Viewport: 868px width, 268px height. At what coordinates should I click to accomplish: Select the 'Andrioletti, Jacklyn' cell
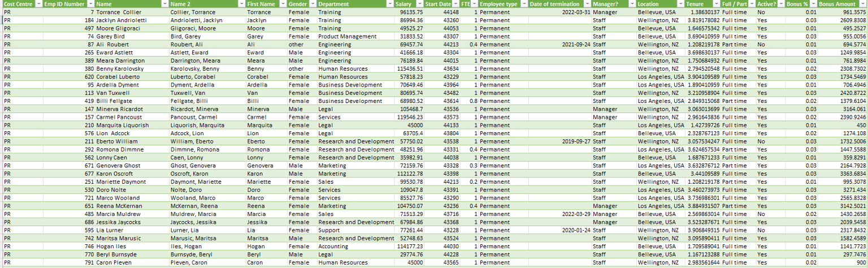pyautogui.click(x=207, y=20)
